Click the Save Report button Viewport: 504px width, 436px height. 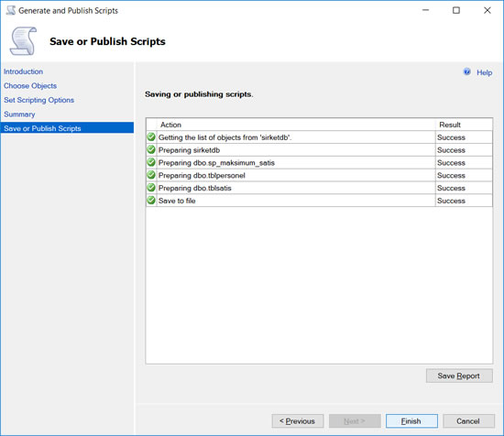pos(459,376)
